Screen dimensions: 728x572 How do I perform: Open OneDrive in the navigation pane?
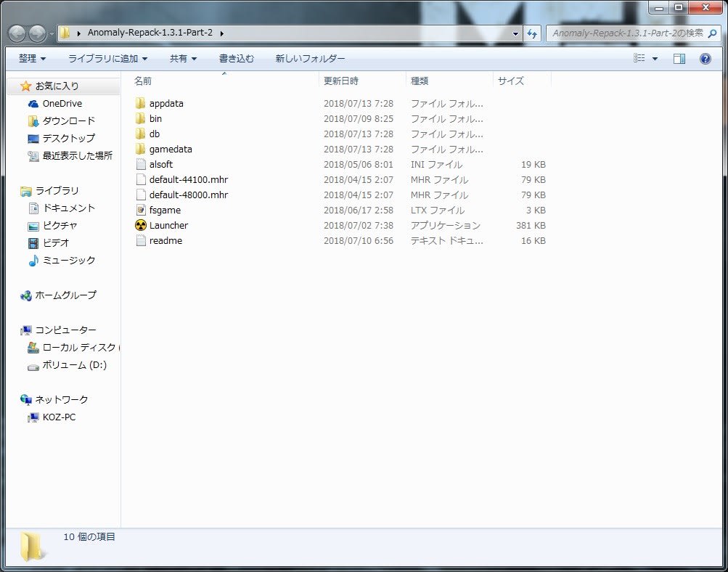pyautogui.click(x=62, y=104)
